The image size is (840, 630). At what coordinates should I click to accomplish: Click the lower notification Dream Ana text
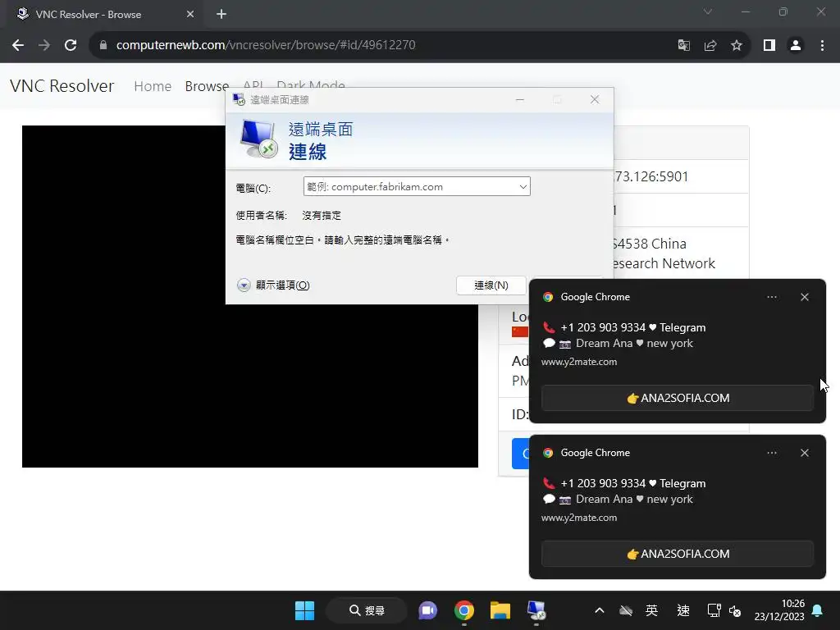605,500
